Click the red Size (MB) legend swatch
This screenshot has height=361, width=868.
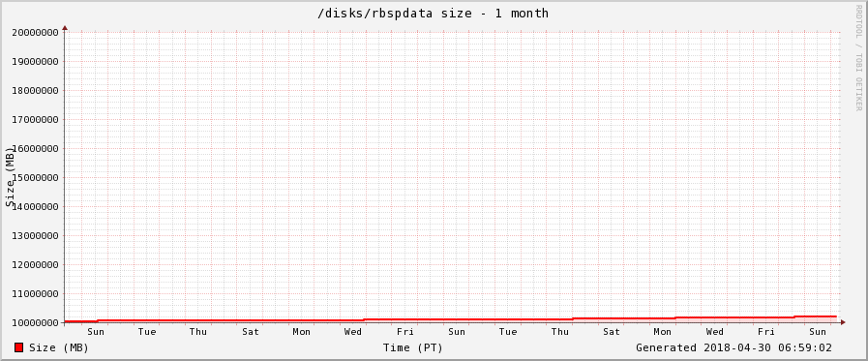point(18,347)
